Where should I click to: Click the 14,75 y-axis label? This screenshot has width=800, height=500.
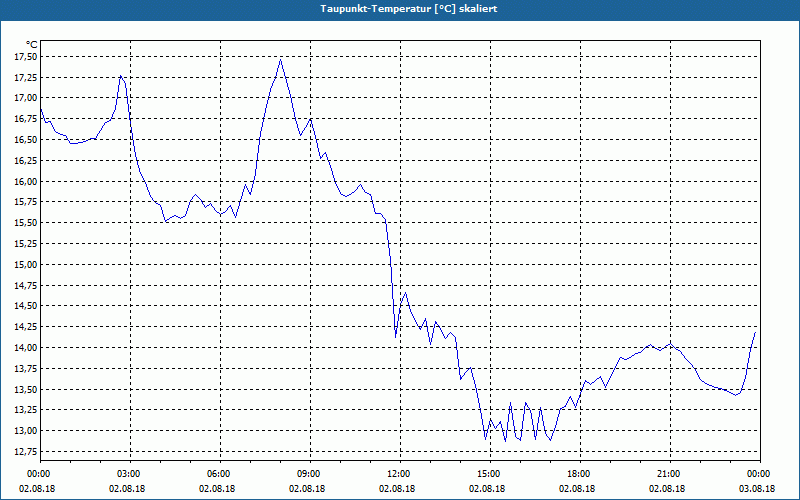pos(25,285)
